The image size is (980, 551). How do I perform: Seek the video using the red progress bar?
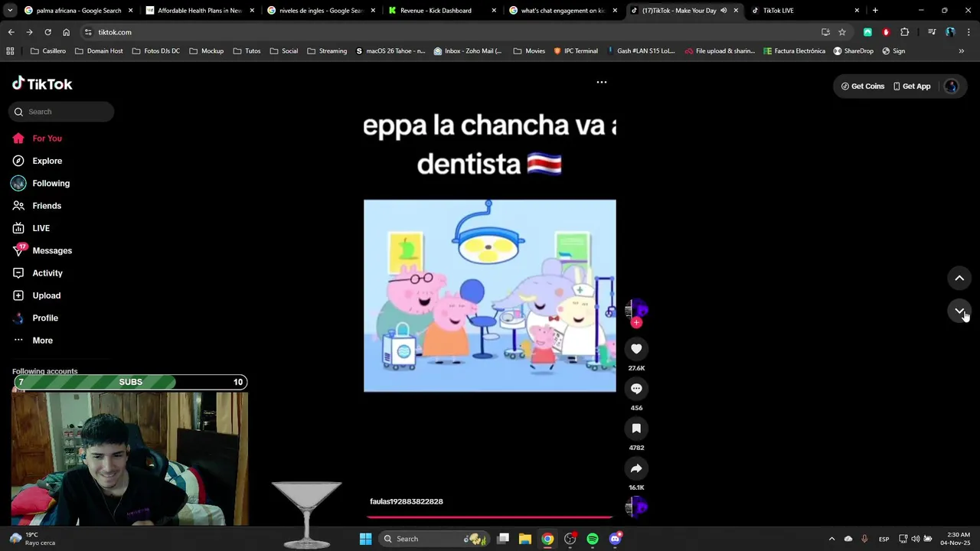coord(490,517)
